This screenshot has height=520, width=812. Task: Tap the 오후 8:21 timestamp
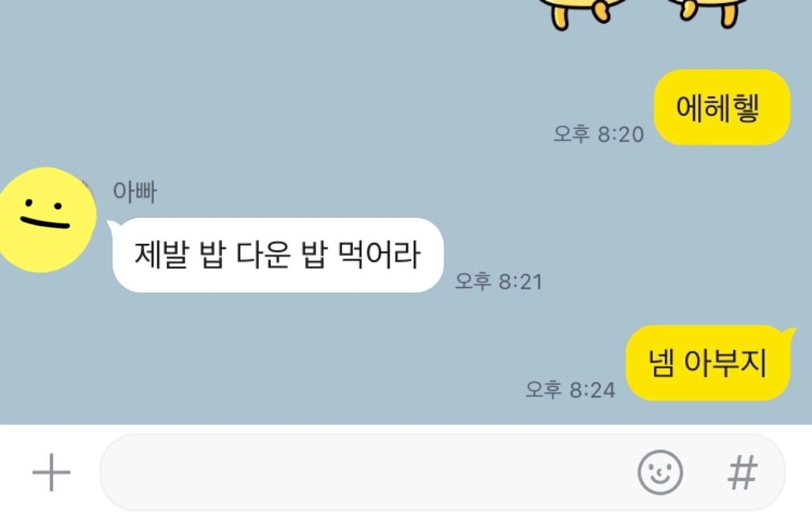click(x=499, y=281)
